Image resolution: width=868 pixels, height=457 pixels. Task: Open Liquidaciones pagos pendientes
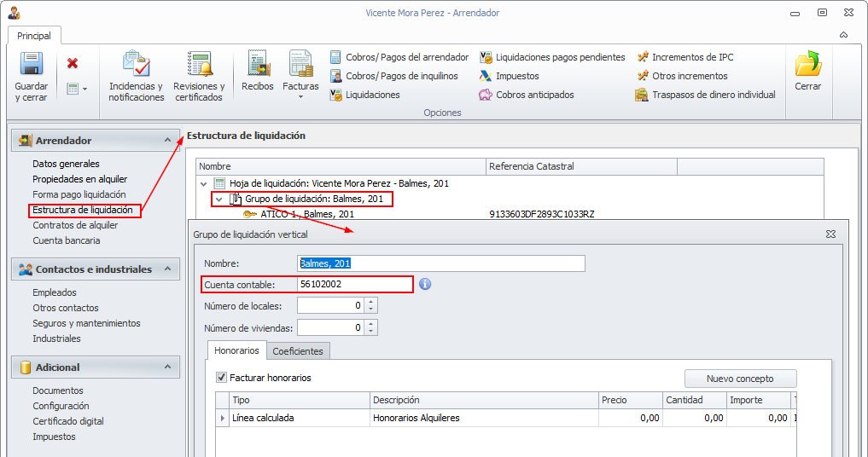pos(552,57)
